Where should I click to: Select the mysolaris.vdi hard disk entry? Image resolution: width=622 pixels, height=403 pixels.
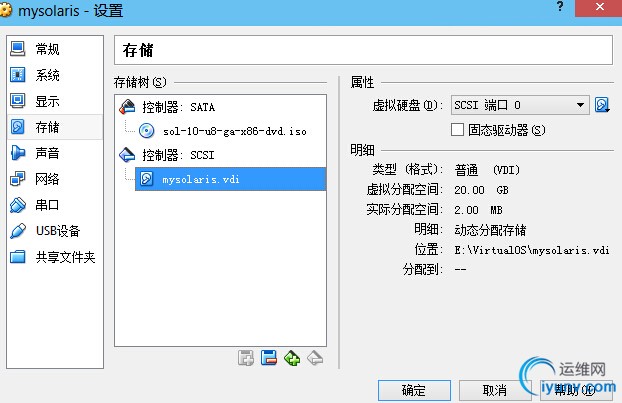click(230, 179)
